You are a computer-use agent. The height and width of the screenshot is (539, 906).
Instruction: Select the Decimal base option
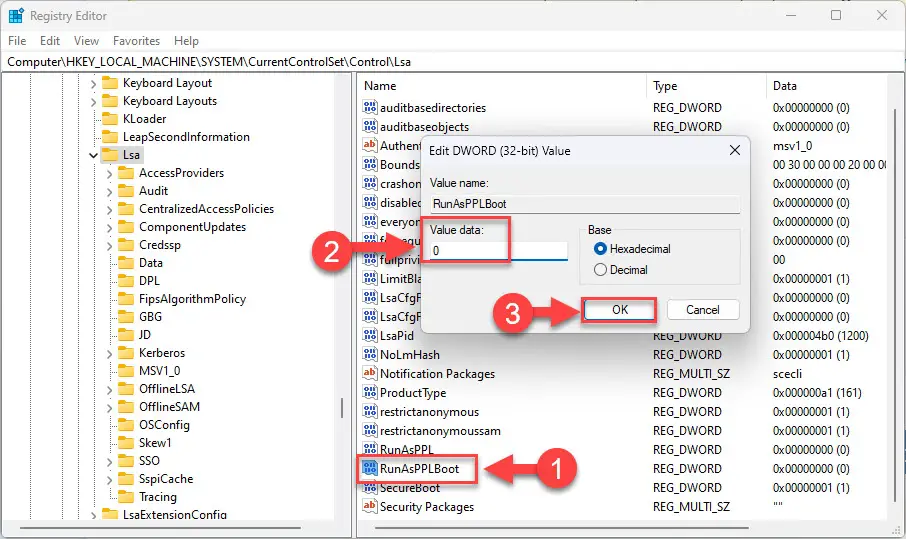pos(621,270)
